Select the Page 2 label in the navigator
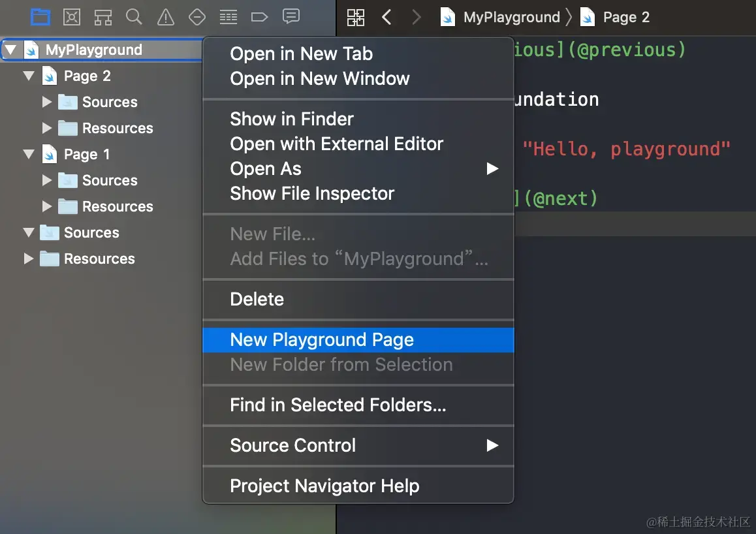The image size is (756, 534). [x=87, y=76]
